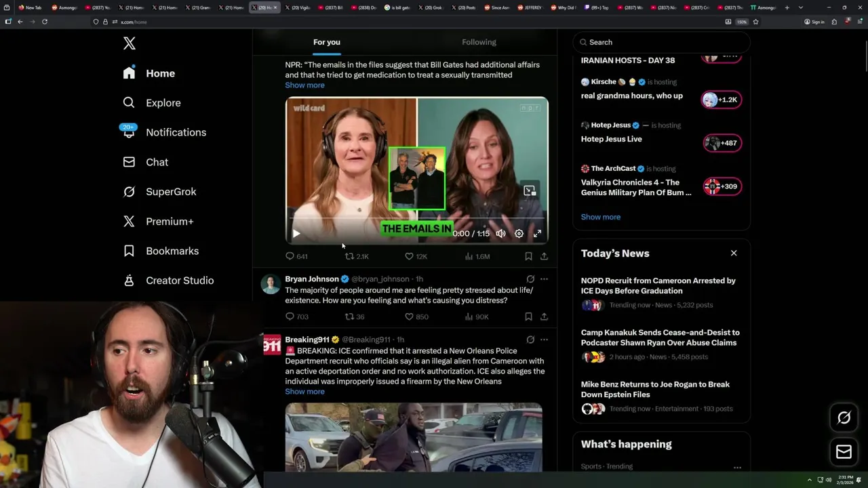Open Bookmarks
The height and width of the screenshot is (488, 868).
point(161,251)
